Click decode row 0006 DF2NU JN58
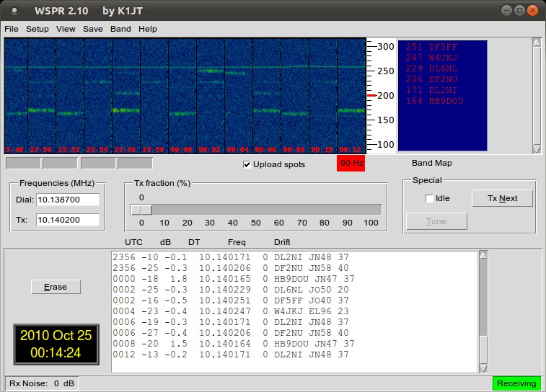546x392 pixels. tap(231, 332)
